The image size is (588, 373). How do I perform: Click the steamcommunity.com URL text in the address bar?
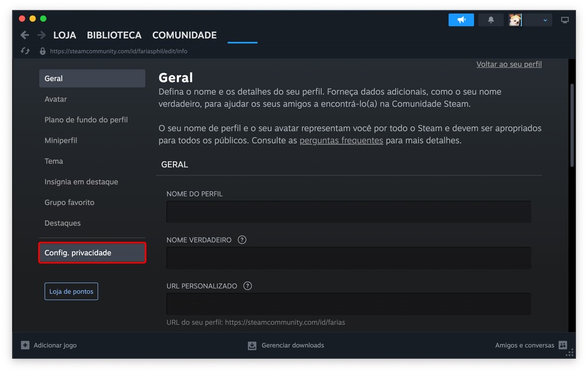(x=119, y=51)
